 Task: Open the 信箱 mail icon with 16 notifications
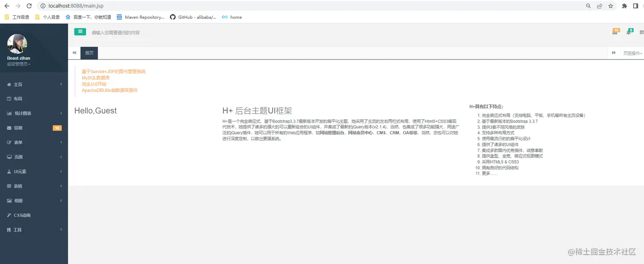point(615,31)
